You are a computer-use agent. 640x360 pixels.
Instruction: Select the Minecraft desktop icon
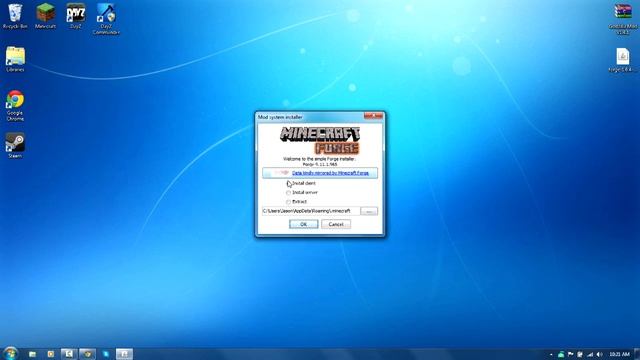pos(45,16)
